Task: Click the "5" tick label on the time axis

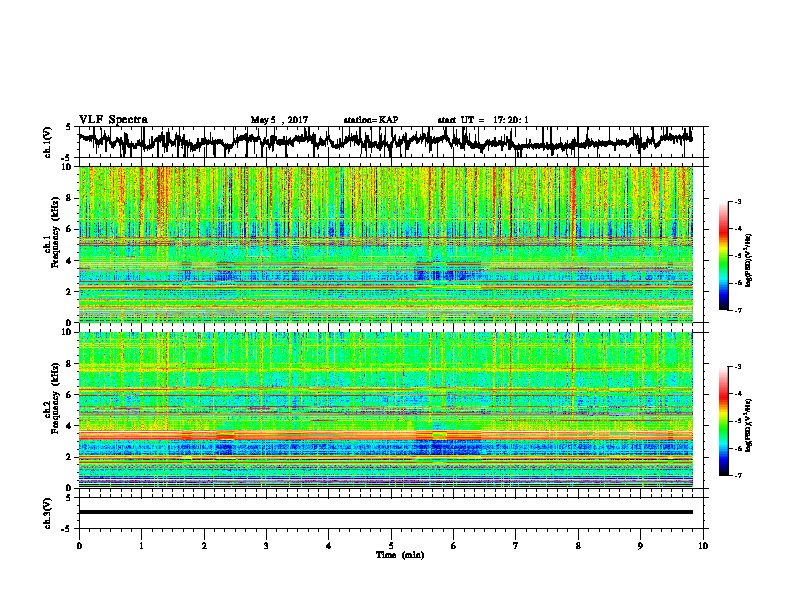Action: (x=391, y=546)
